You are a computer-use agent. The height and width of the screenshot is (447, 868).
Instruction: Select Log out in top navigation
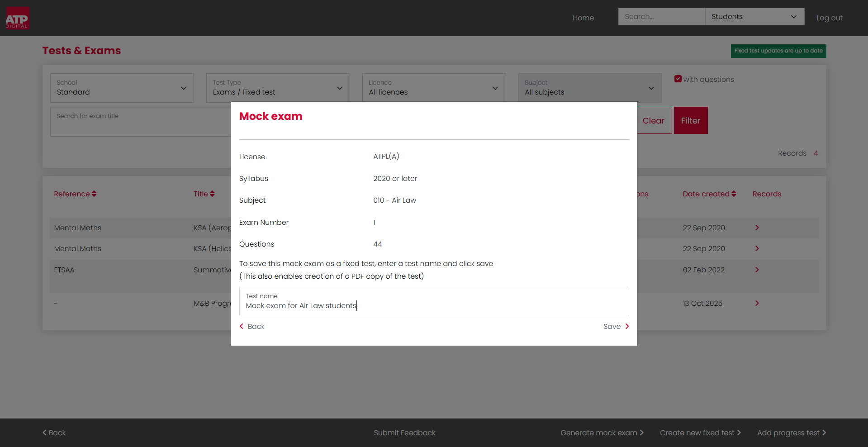click(x=829, y=18)
